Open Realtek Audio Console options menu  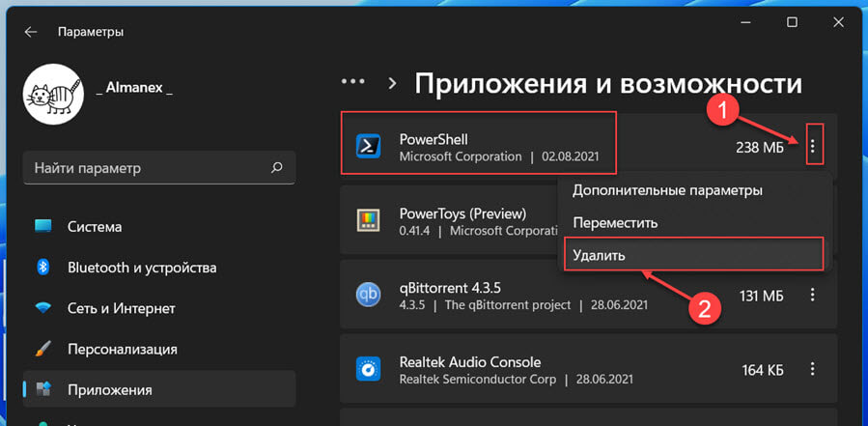point(813,369)
